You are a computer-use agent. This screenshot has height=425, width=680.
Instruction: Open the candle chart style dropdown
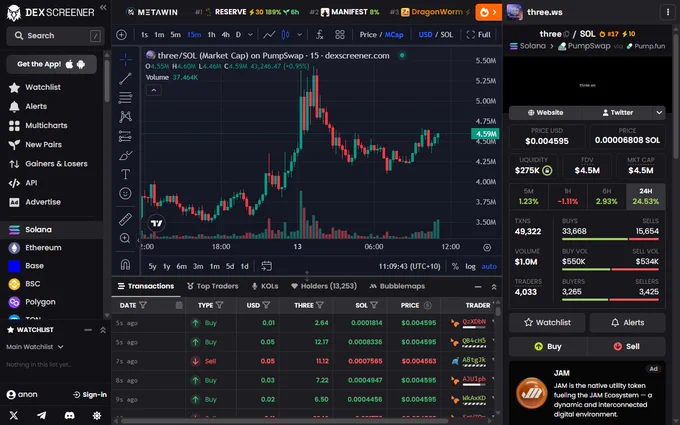click(300, 35)
